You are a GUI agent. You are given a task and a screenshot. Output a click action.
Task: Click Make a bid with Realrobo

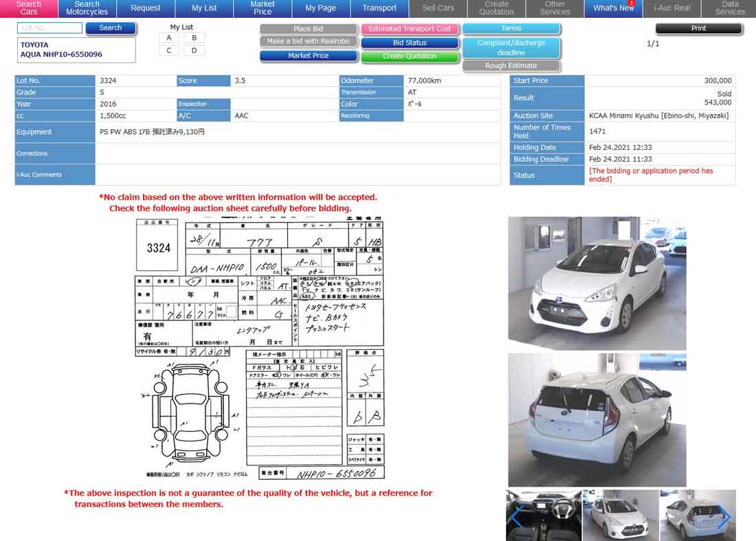tap(309, 41)
